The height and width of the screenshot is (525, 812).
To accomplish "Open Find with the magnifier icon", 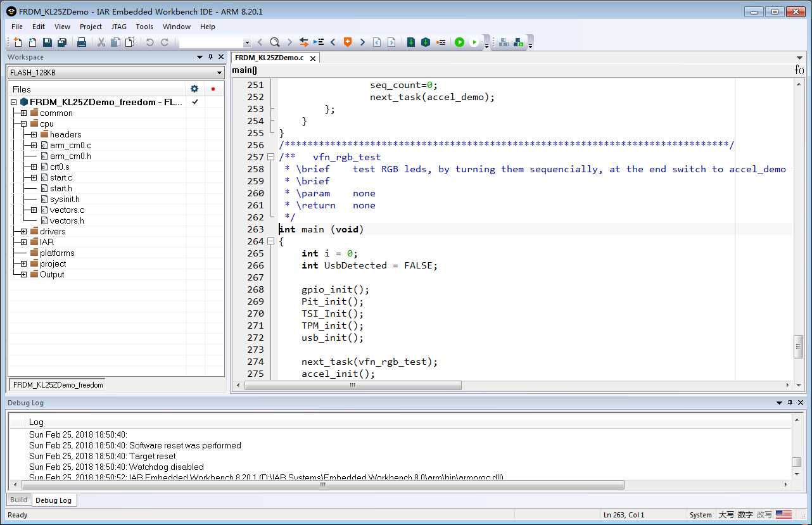I will (275, 42).
